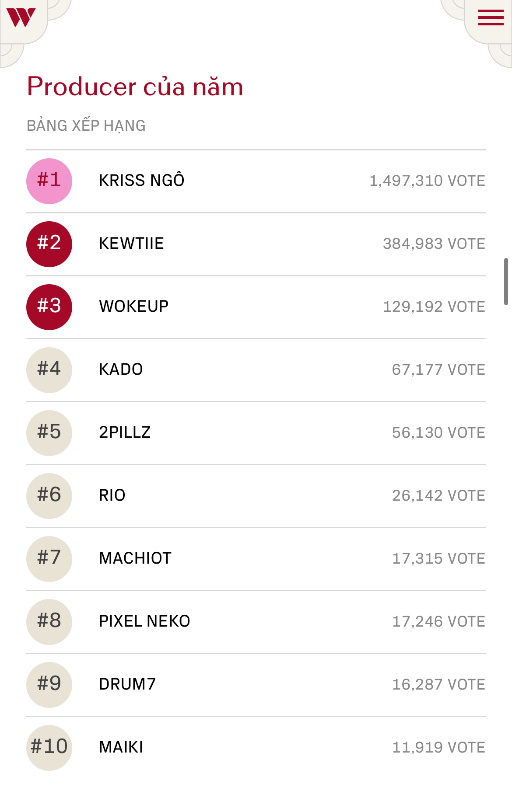Click the beige #4 rank badge
The height and width of the screenshot is (812, 512).
(x=49, y=370)
